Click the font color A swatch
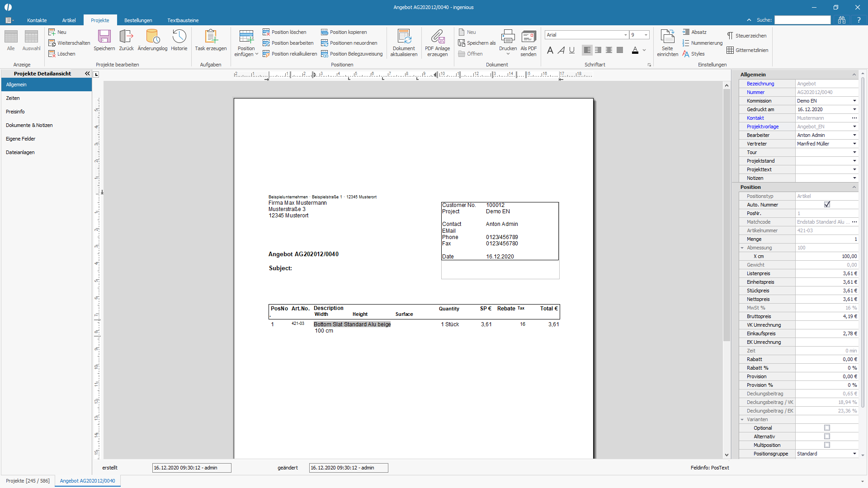 tap(635, 50)
